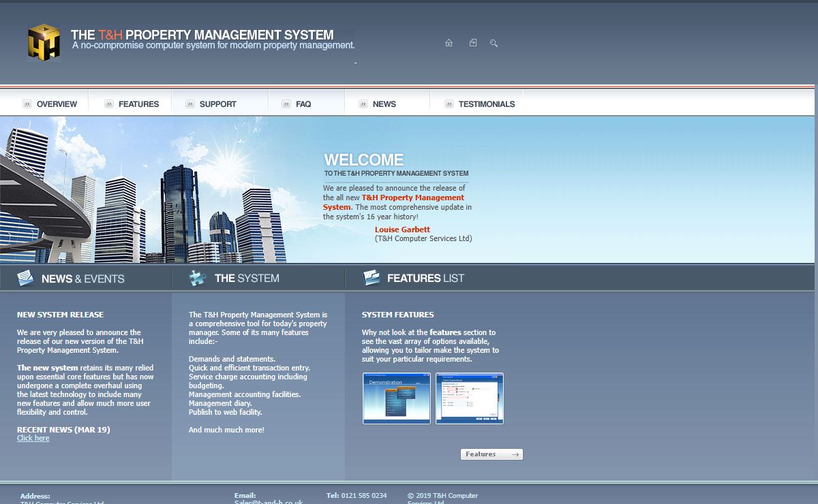Screen dimensions: 818x504
Task: Go to the home page icon
Action: tap(449, 43)
